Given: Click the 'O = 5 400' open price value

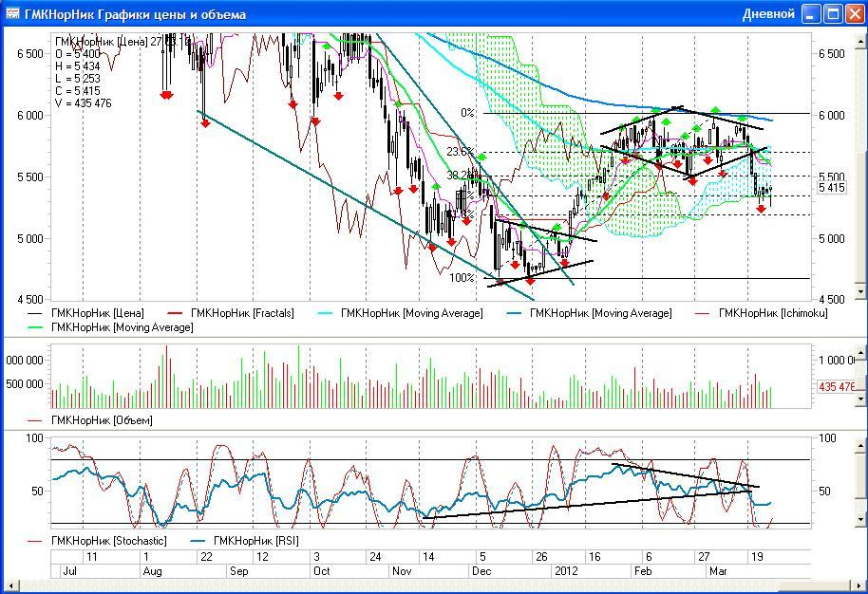Looking at the screenshot, I should tap(78, 54).
